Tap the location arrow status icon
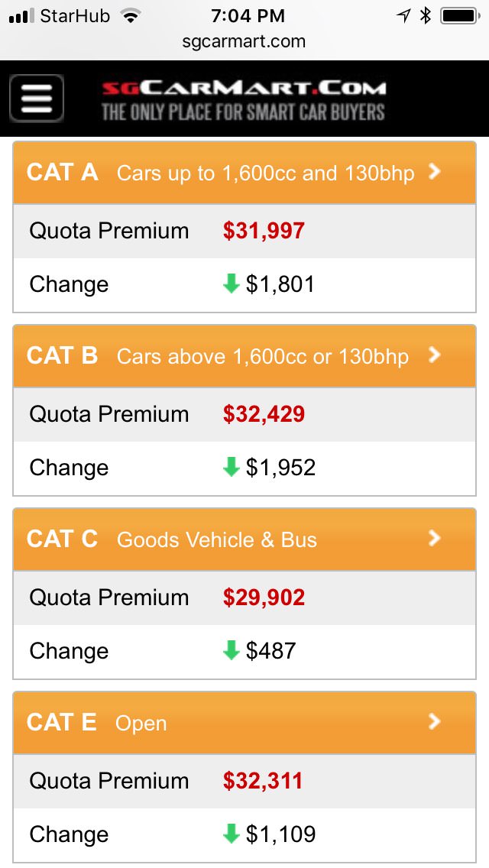Screen dimensions: 489x868 pyautogui.click(x=403, y=16)
